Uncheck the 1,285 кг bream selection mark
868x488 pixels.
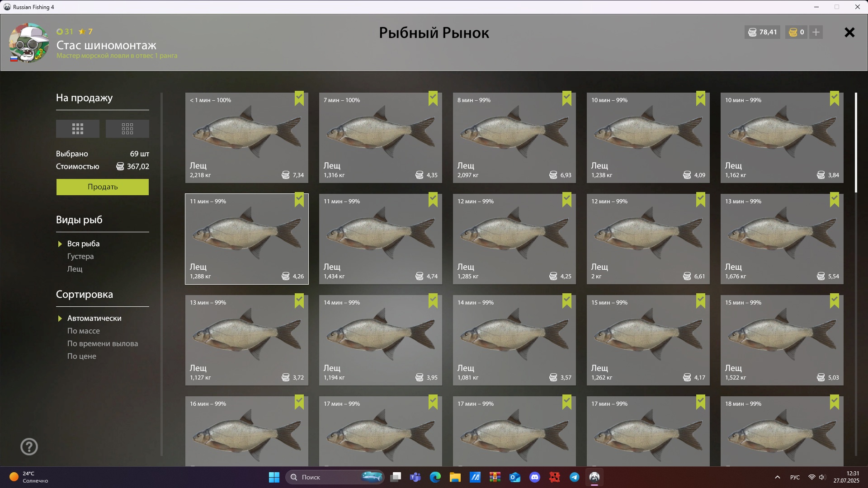[567, 200]
